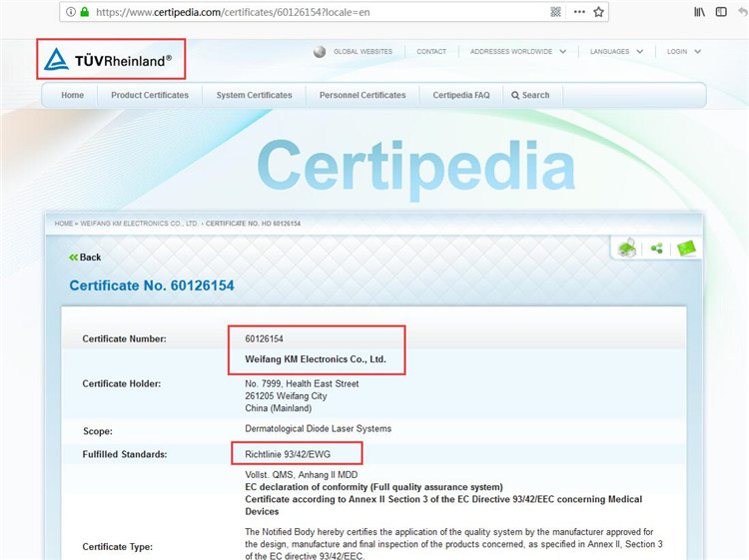Click the TÜV Rheinland logo
This screenshot has height=560, width=749.
click(x=110, y=61)
